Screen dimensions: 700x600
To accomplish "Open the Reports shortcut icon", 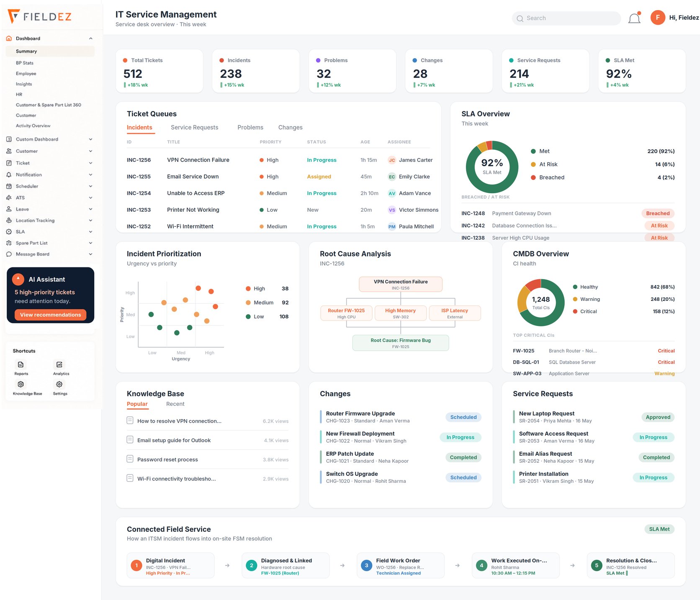I will 21,364.
